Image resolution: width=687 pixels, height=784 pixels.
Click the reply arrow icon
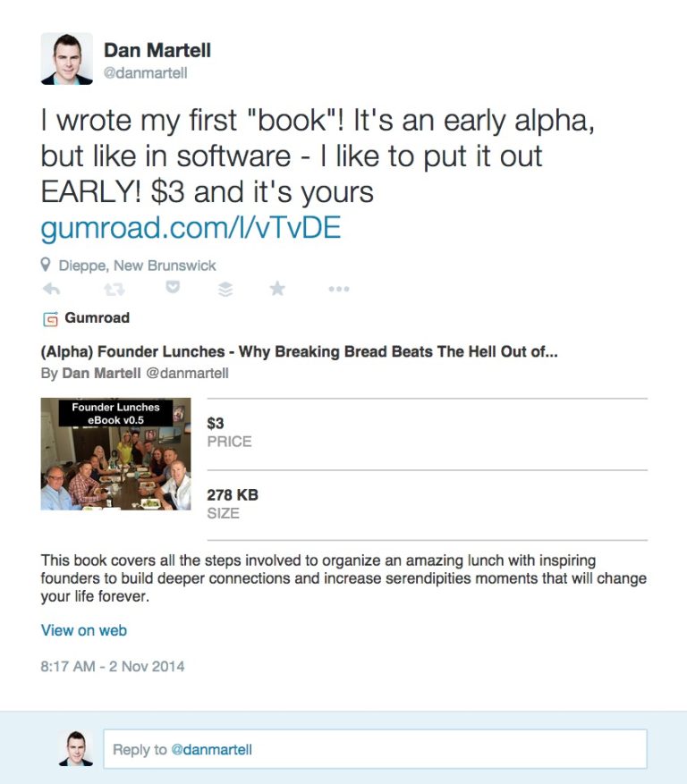[x=51, y=289]
